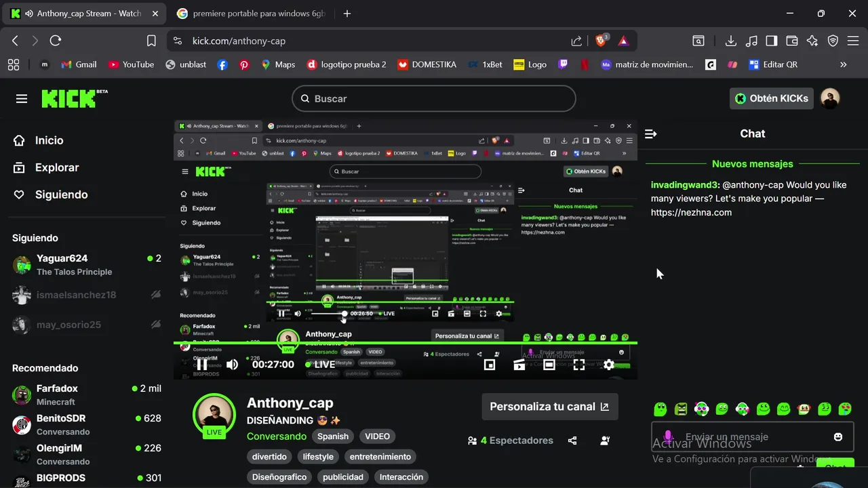The width and height of the screenshot is (868, 488).
Task: Reload the page
Action: coord(56,41)
